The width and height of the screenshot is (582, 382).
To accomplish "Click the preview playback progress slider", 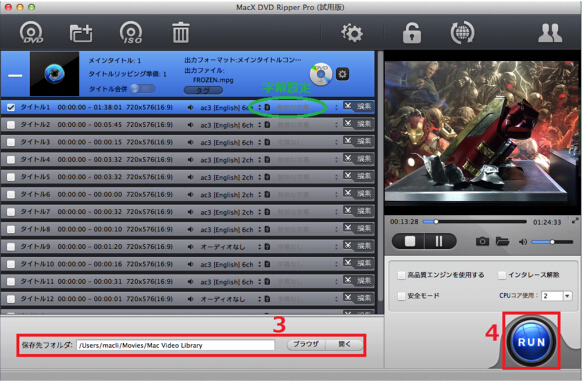I will tap(475, 222).
